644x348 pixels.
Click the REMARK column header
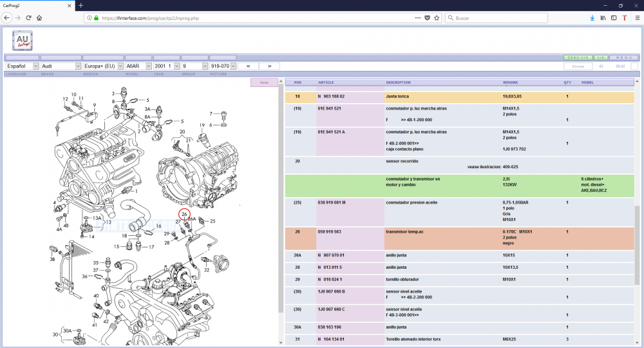tap(511, 82)
